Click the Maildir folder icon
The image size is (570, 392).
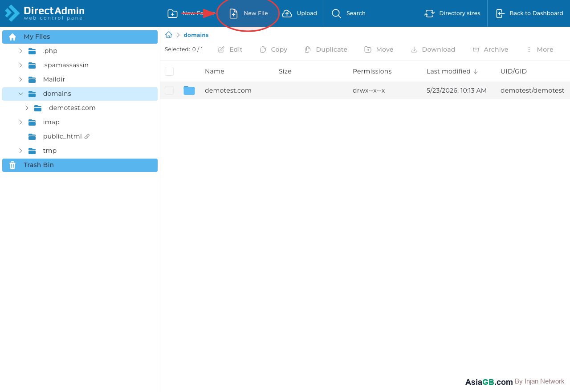[32, 80]
